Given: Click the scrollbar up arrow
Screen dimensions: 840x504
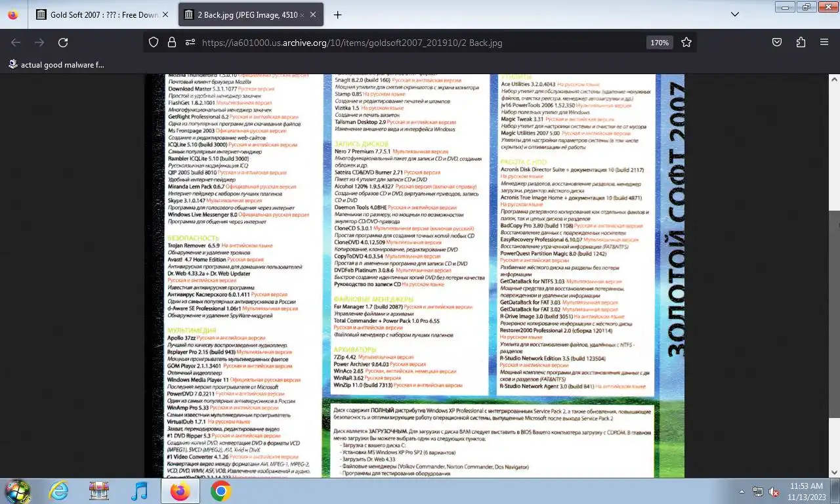Looking at the screenshot, I should [834, 79].
